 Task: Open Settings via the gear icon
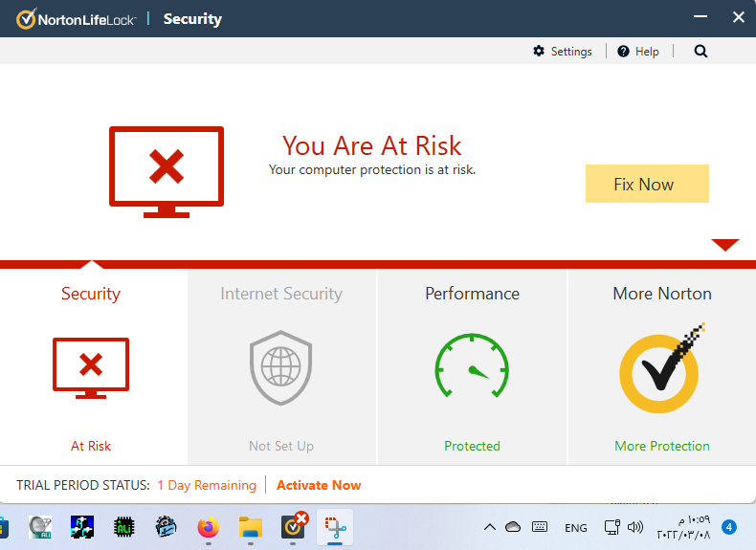click(x=539, y=51)
